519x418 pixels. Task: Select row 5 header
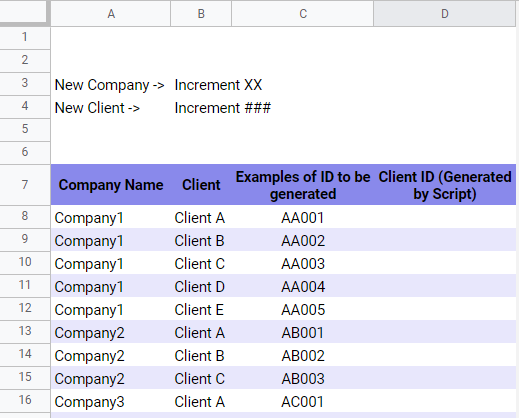tap(25, 129)
